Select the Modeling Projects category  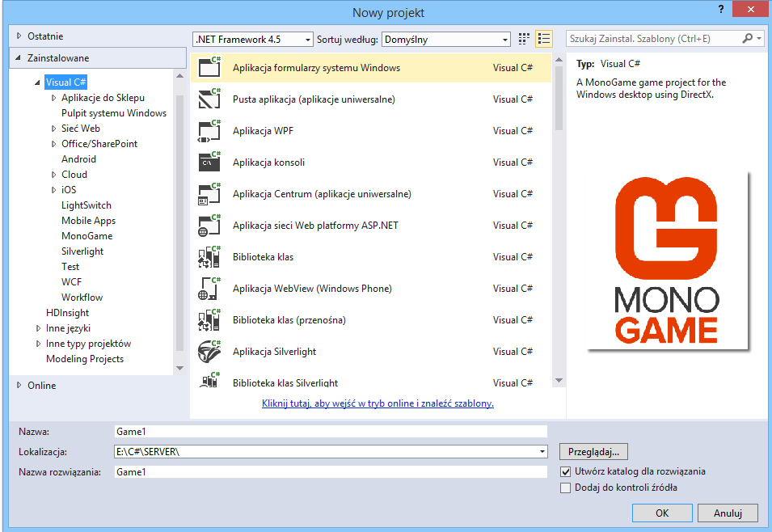85,359
